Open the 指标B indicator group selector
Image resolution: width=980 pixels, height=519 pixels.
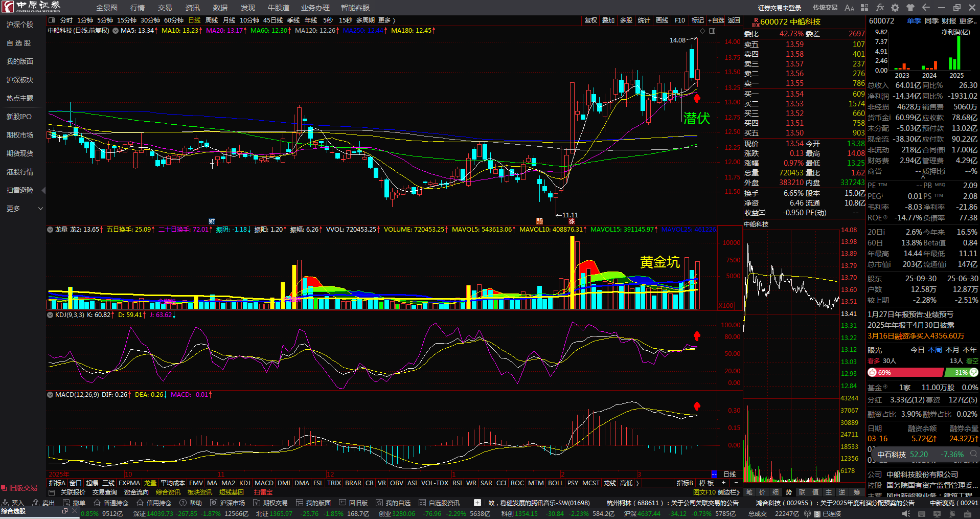pos(685,483)
